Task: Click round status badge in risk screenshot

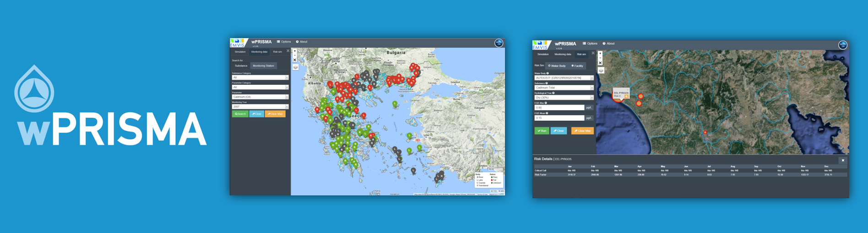Action: tap(843, 45)
